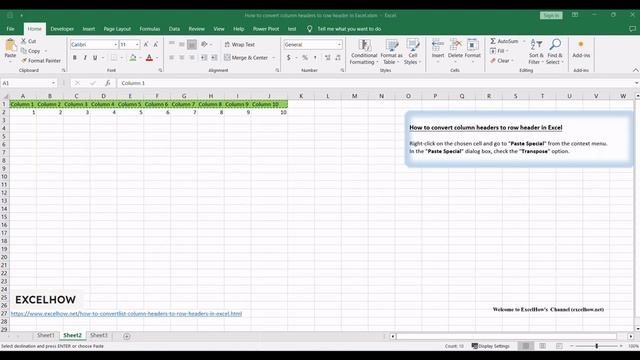The image size is (640, 360).
Task: Apply Comma Style format
Action: pos(315,58)
